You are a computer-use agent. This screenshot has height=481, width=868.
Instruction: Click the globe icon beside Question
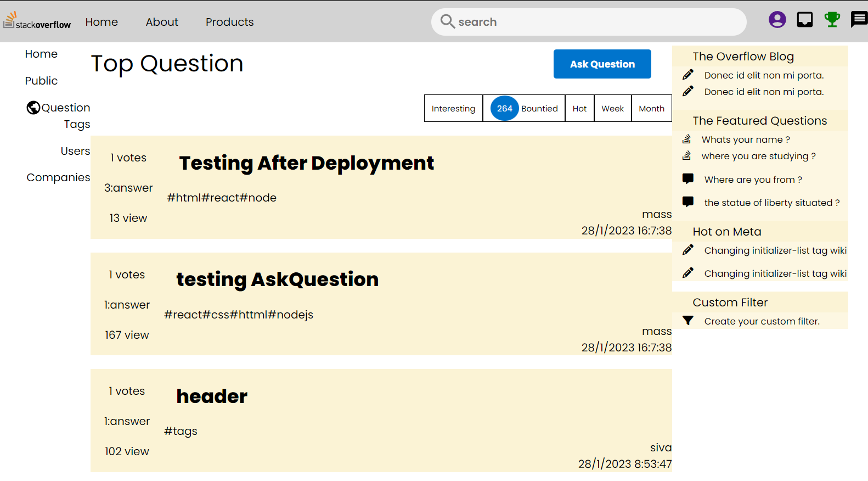point(33,108)
